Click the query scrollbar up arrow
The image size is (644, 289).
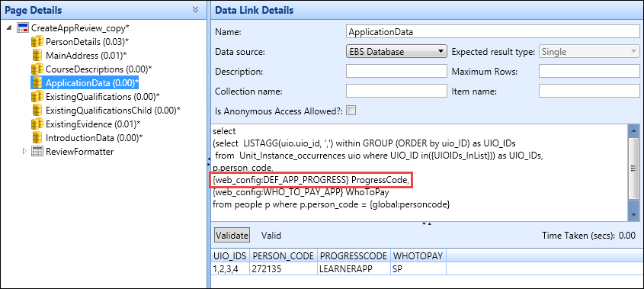point(634,131)
